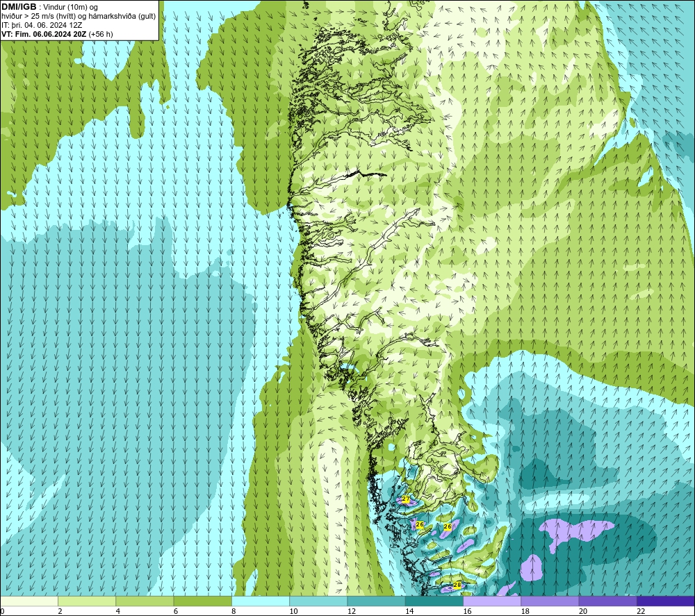Click the dark indigo swatch above 22 m/s
Image resolution: width=695 pixels, height=616 pixels.
pos(665,601)
